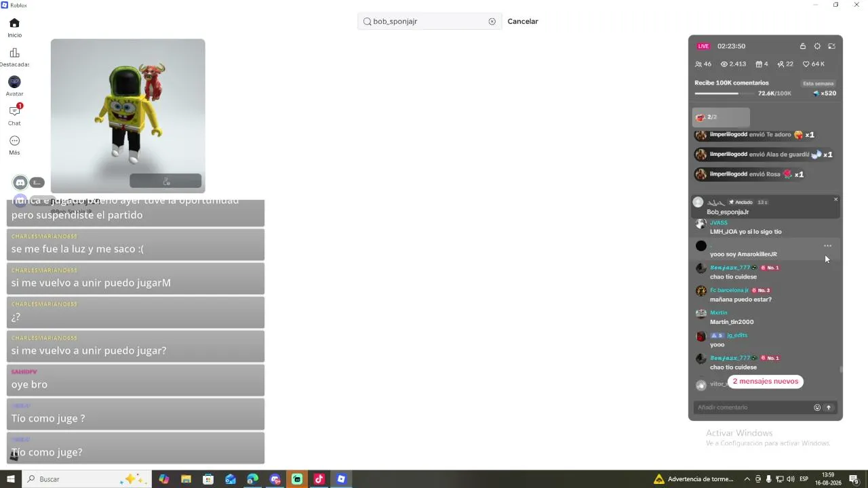Open emoji picker in comment box
The width and height of the screenshot is (868, 488).
click(817, 408)
